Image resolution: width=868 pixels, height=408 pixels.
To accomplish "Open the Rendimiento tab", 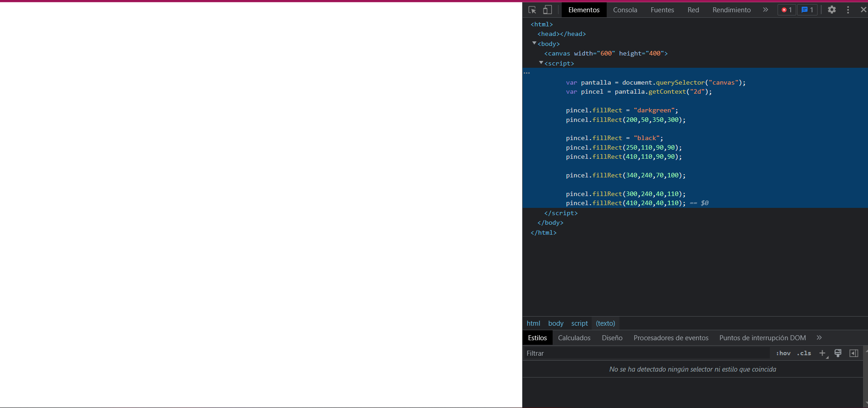I will click(x=731, y=10).
